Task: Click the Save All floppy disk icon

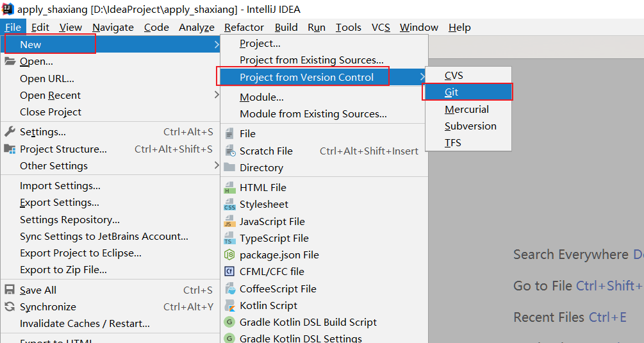Action: tap(10, 290)
